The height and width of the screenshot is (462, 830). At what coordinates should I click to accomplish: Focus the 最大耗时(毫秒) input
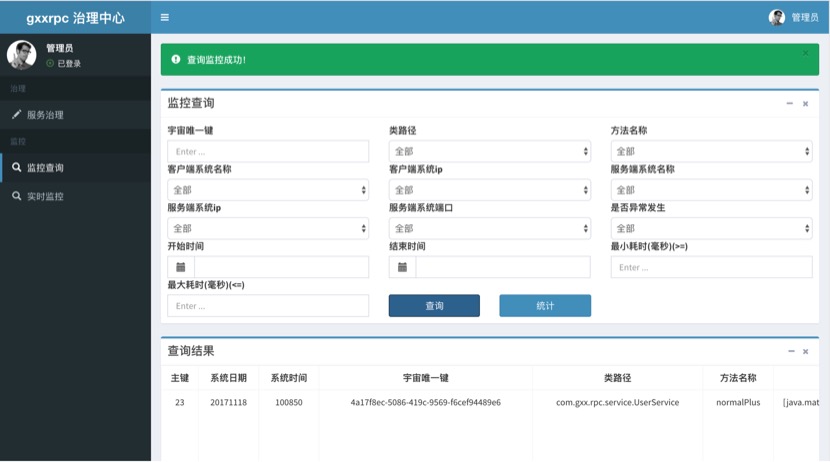pos(268,306)
